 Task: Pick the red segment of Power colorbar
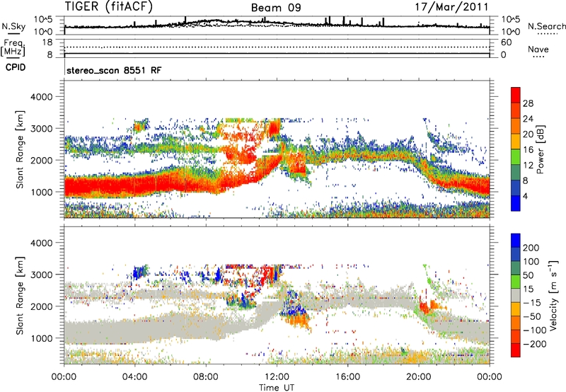pyautogui.click(x=516, y=95)
